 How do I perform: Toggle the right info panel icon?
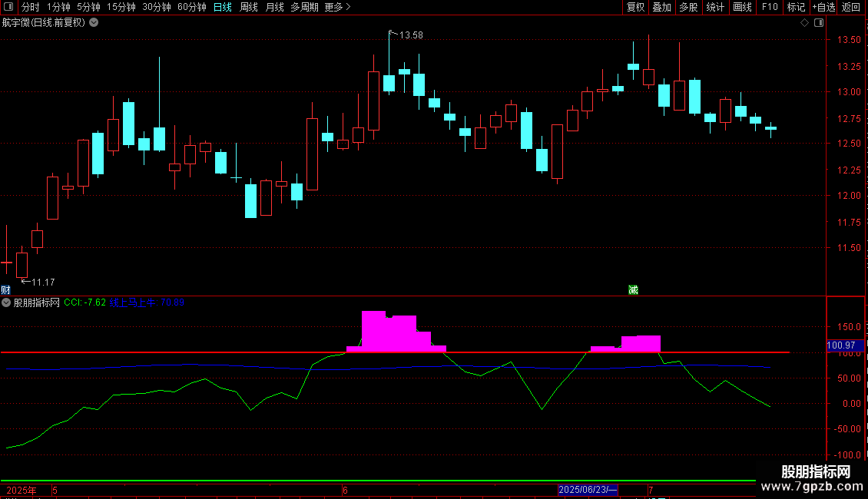click(x=819, y=23)
